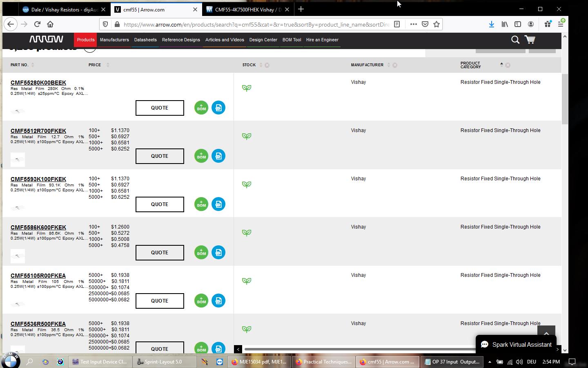Open Hire an Engineer menu
The height and width of the screenshot is (368, 588).
(322, 40)
